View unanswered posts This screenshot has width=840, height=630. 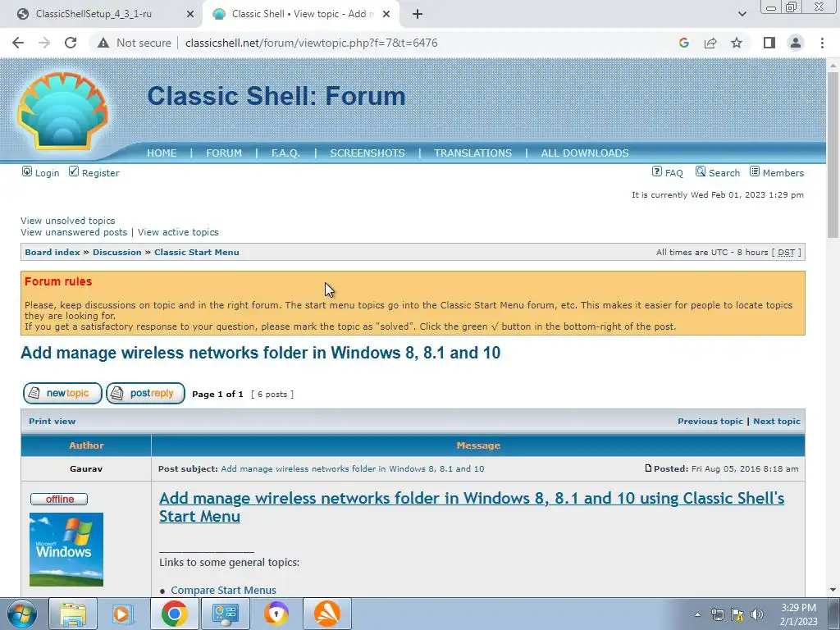74,232
